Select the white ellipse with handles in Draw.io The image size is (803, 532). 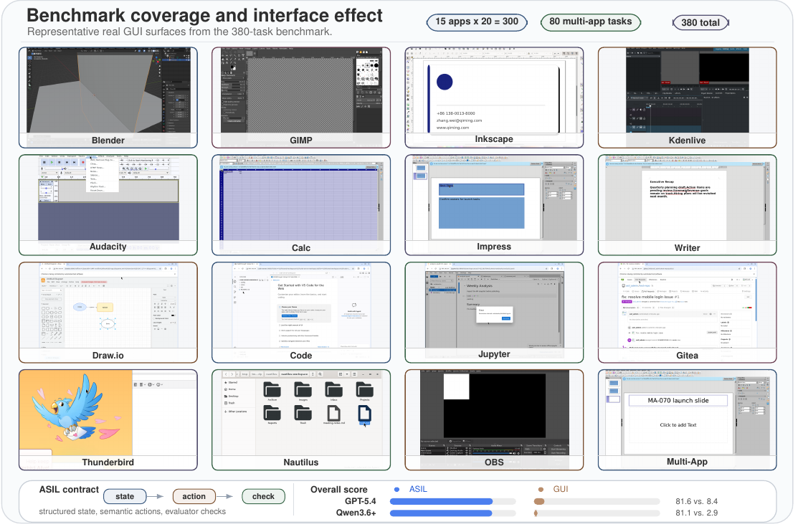[x=108, y=323]
